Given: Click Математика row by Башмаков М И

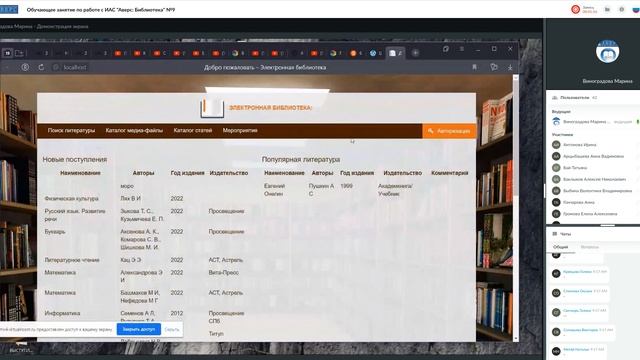Looking at the screenshot, I should [60, 293].
